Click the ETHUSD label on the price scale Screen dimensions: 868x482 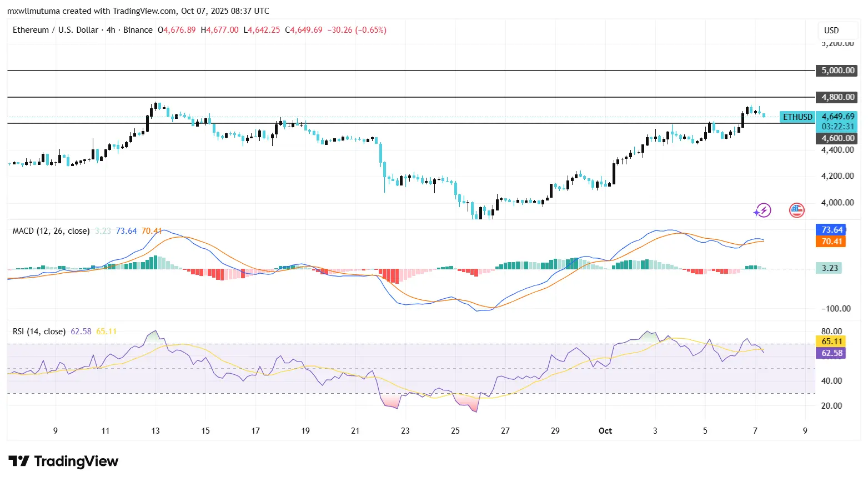(797, 117)
